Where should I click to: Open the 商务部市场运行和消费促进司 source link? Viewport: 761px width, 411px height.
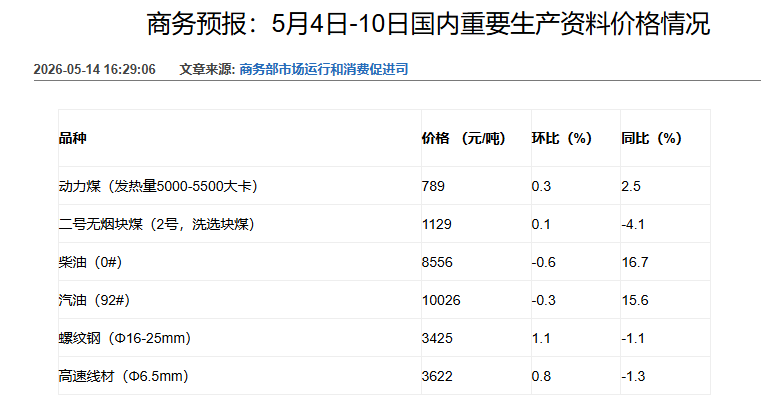324,69
